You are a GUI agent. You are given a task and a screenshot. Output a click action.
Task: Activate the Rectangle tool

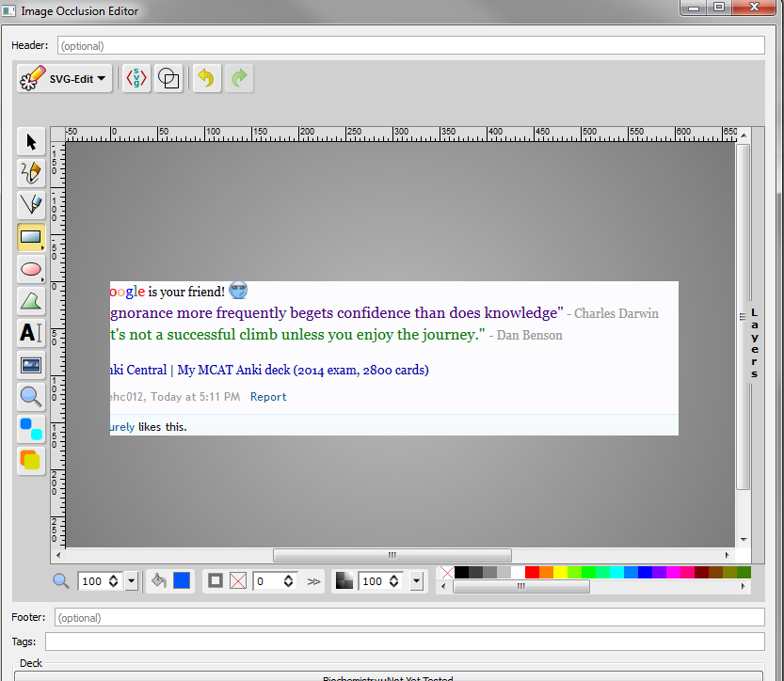pos(31,237)
